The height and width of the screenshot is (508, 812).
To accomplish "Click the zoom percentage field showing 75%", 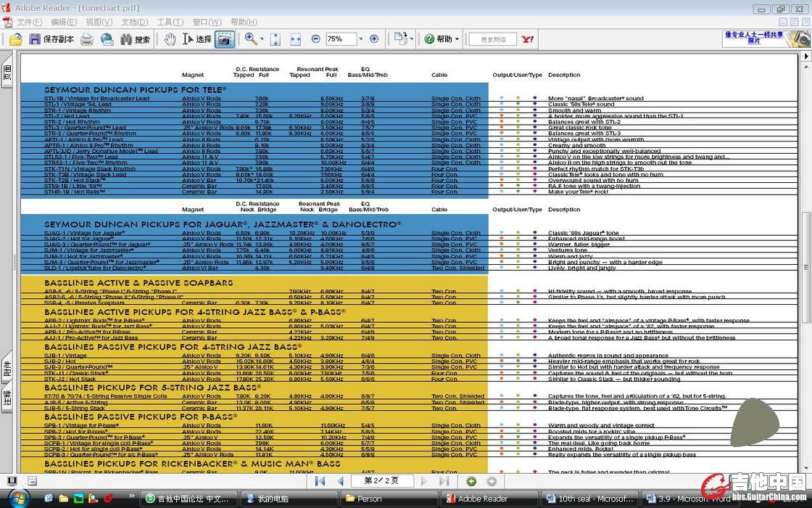I will coord(341,39).
